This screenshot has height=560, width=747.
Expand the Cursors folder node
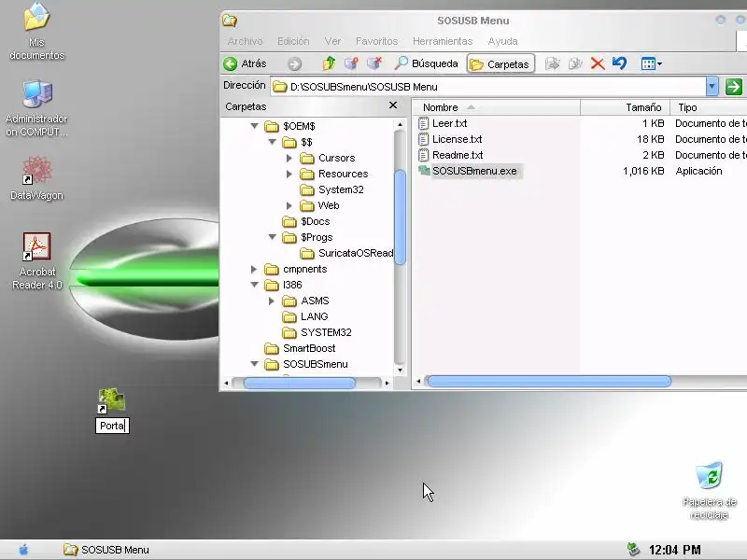(x=289, y=158)
